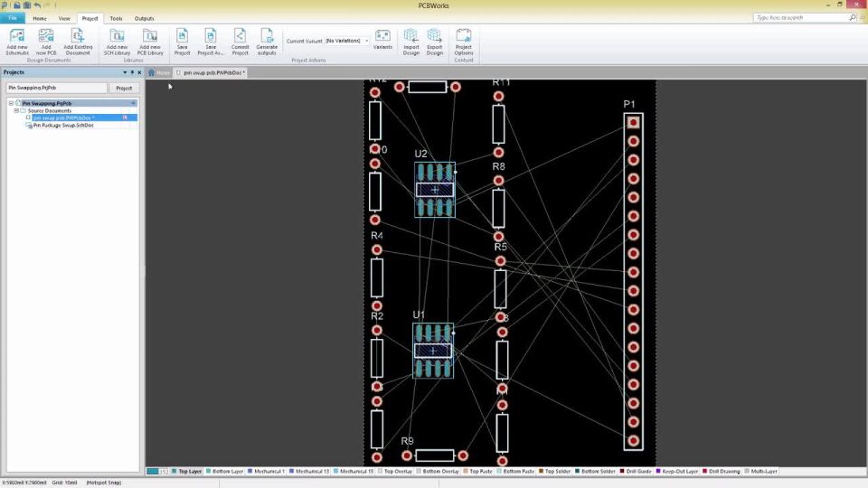Collapse the Source Documents folder node
Image resolution: width=868 pixels, height=488 pixels.
[x=16, y=110]
